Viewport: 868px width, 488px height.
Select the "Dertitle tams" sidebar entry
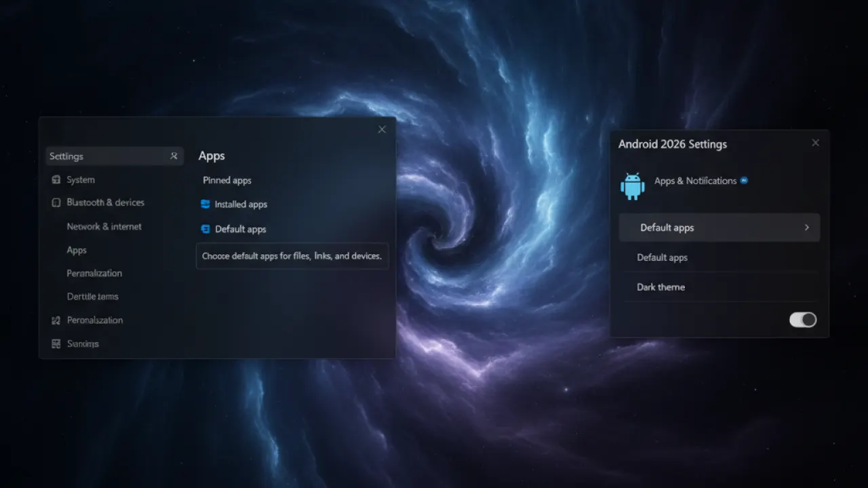[92, 296]
